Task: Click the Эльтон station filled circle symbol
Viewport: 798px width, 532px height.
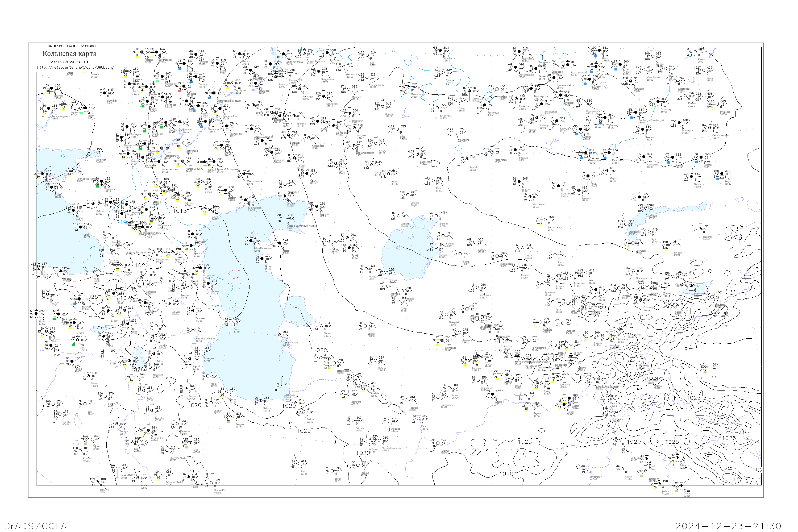Action: (222, 145)
